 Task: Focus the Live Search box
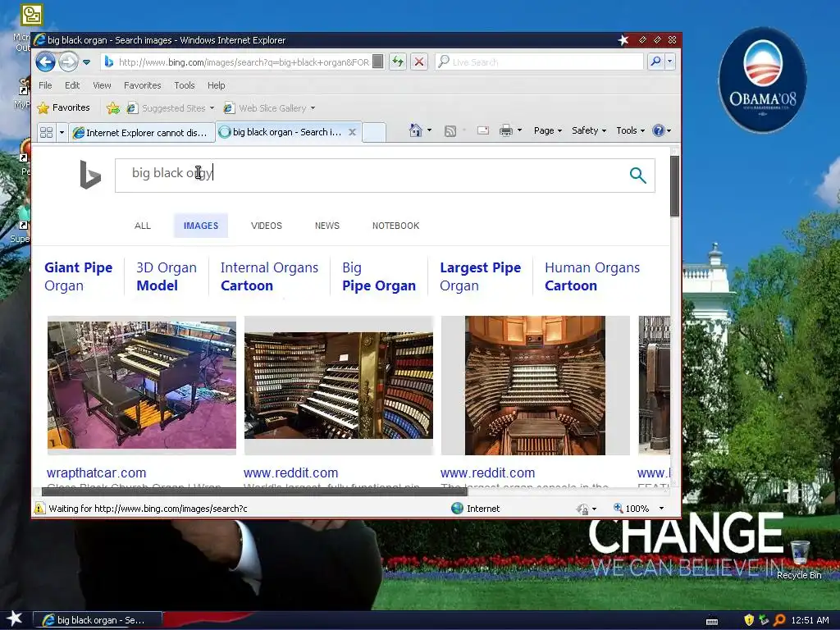[540, 62]
